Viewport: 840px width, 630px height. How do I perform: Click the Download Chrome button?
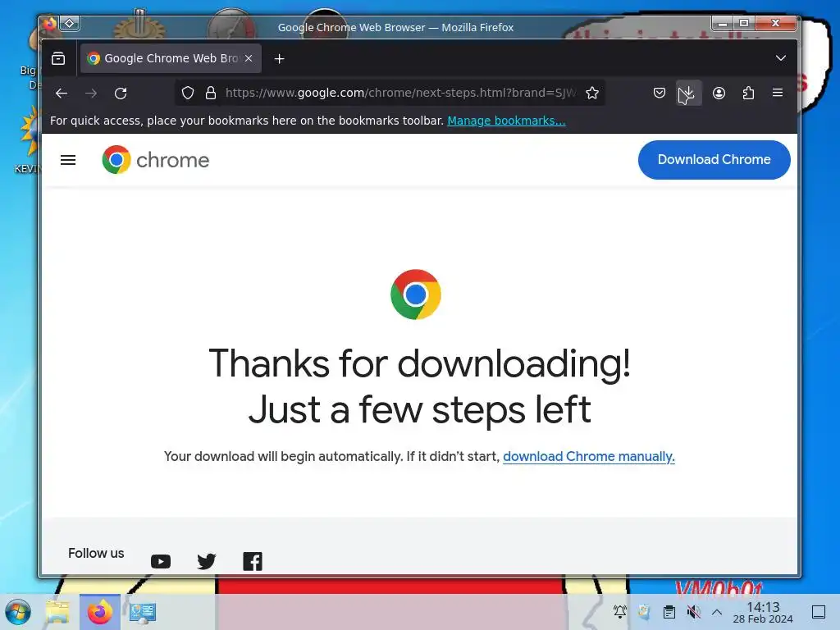pyautogui.click(x=714, y=160)
